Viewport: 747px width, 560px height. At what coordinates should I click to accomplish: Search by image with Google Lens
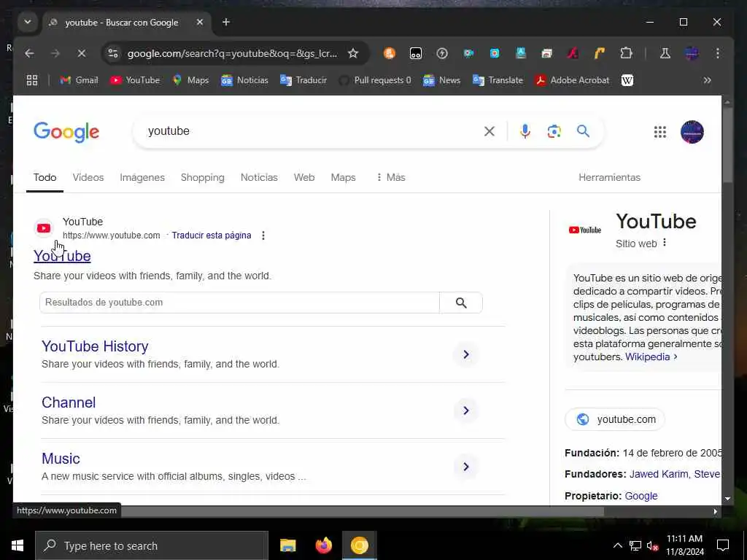[x=554, y=131]
